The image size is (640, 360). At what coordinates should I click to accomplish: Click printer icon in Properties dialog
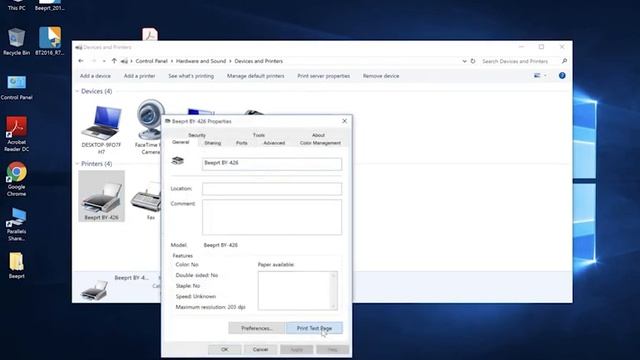pos(178,161)
